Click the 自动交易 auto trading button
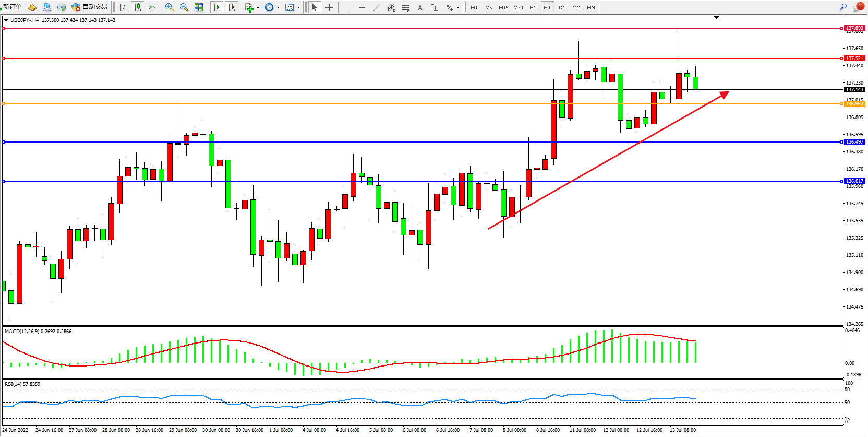 [90, 7]
